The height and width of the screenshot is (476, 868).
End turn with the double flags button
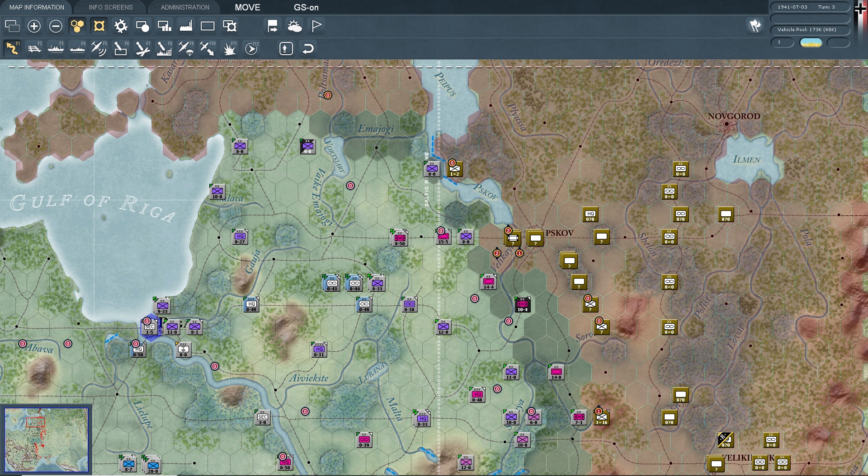tap(755, 26)
